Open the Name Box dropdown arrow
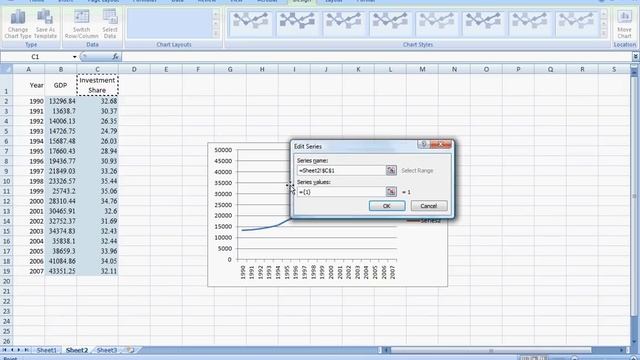Image resolution: width=640 pixels, height=360 pixels. coord(75,57)
